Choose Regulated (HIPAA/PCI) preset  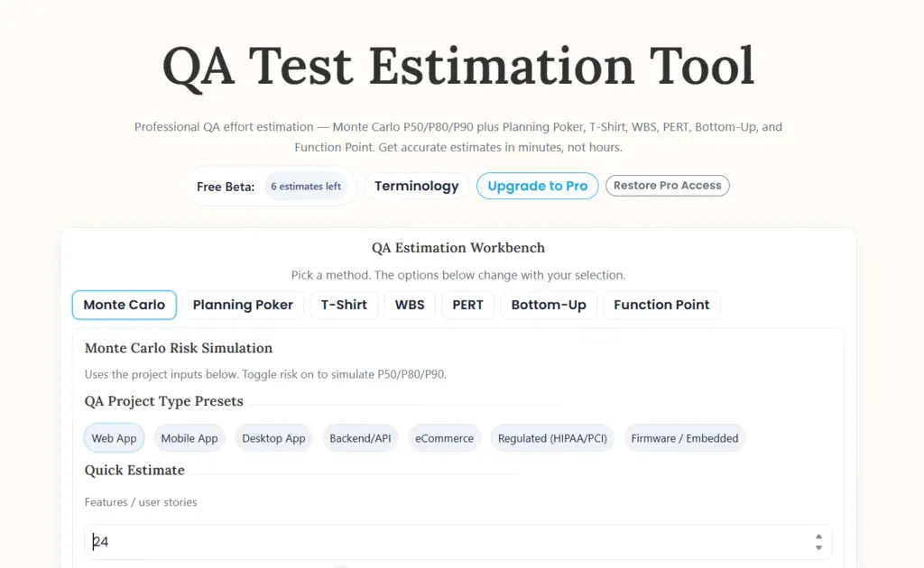[x=553, y=438]
